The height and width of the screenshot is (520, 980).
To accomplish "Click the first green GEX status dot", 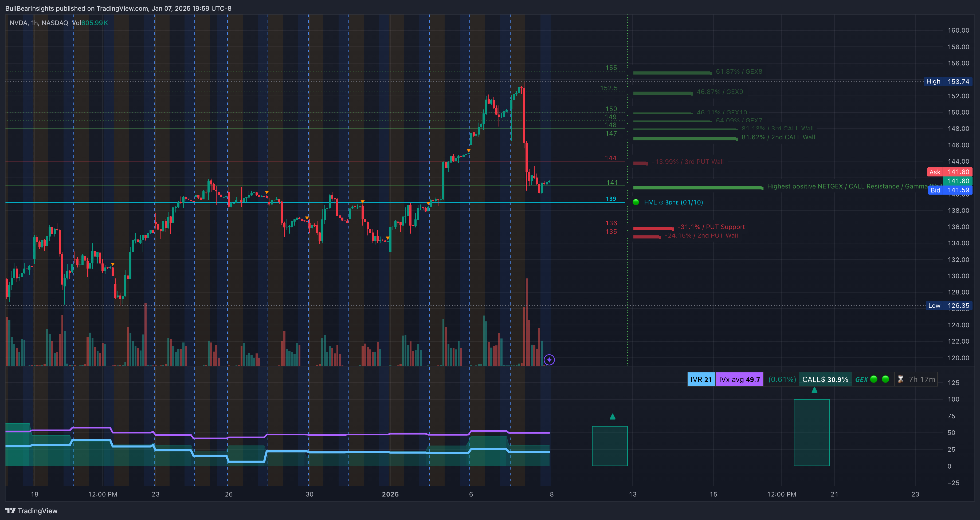I will point(874,379).
